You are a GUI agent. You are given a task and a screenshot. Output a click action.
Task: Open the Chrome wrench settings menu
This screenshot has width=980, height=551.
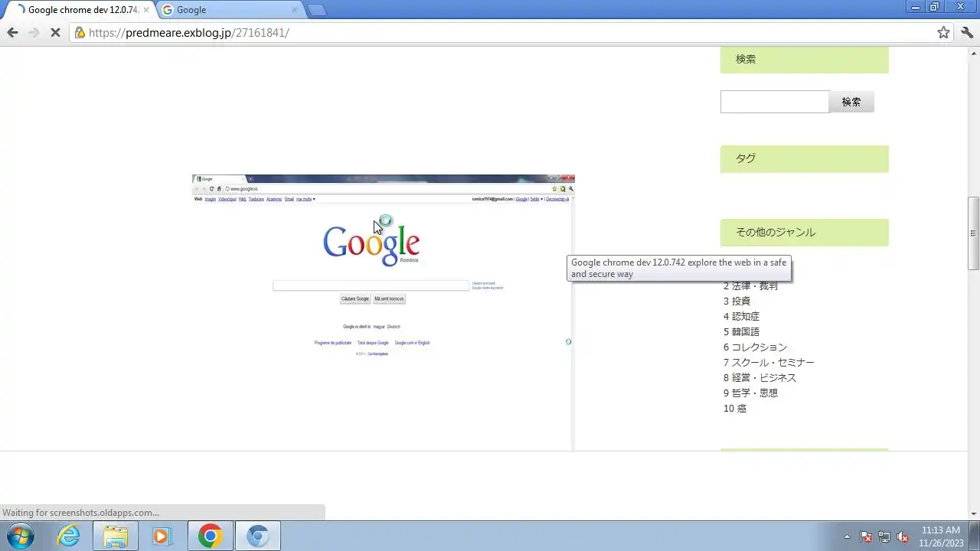[x=966, y=32]
